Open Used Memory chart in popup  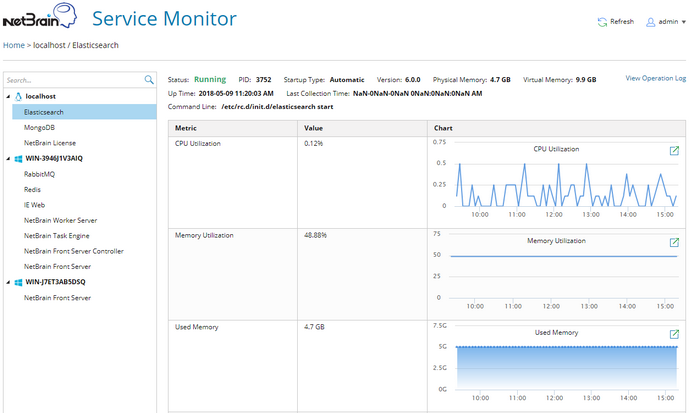tap(674, 334)
